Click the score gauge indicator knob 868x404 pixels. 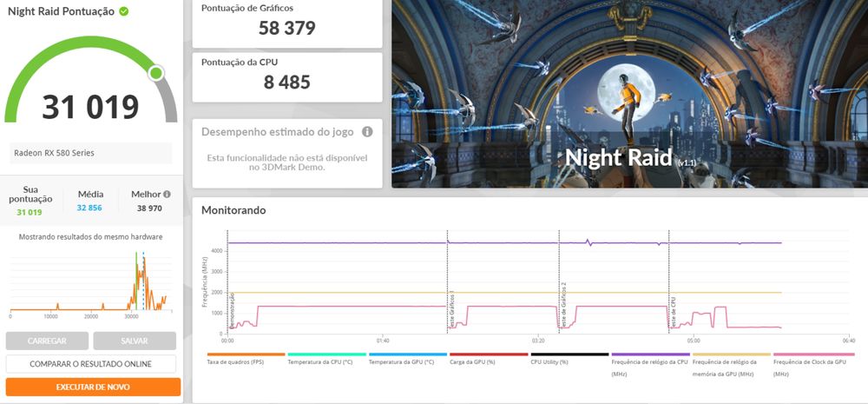[156, 73]
